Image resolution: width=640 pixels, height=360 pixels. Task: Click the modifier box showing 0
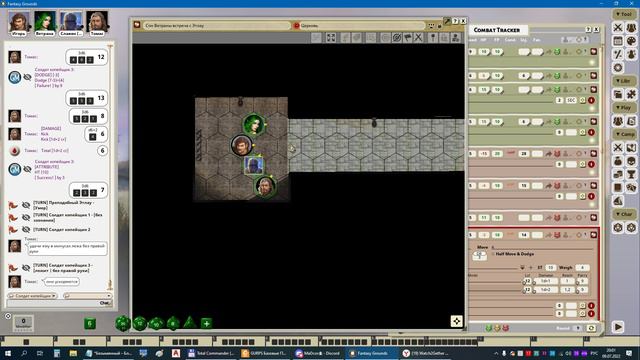[23, 323]
